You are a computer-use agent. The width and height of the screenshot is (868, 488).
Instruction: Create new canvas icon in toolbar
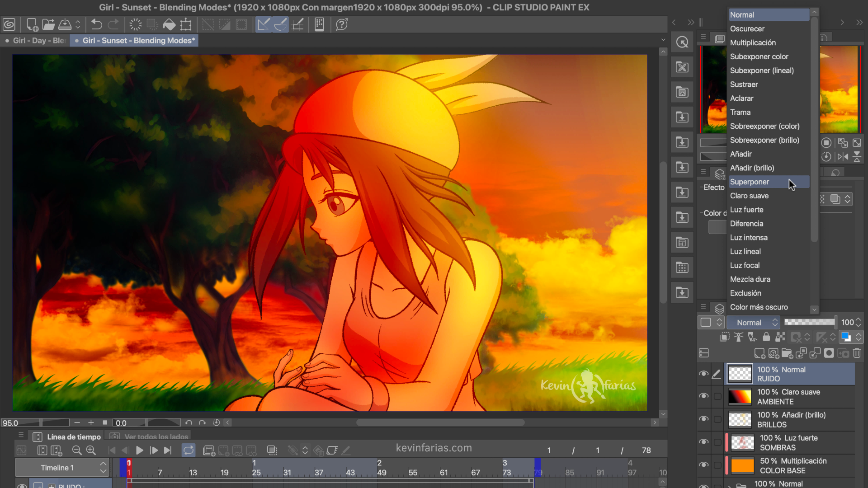tap(32, 24)
